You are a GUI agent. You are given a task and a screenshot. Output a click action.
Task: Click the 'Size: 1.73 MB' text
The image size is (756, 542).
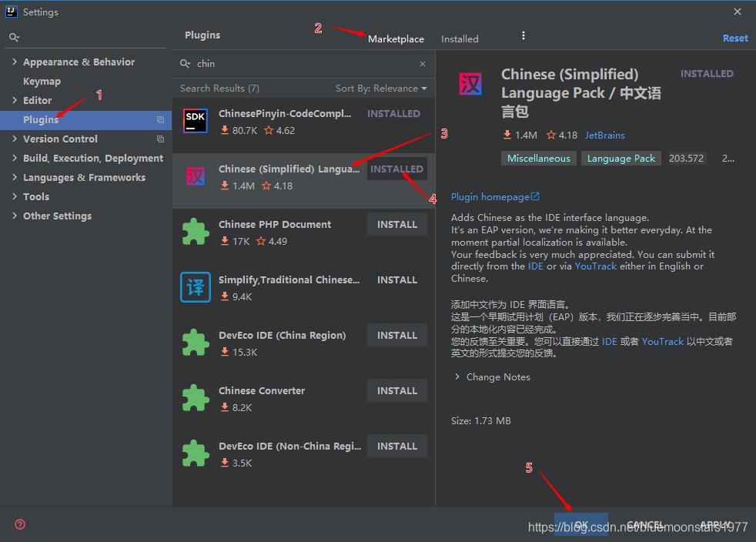[480, 420]
